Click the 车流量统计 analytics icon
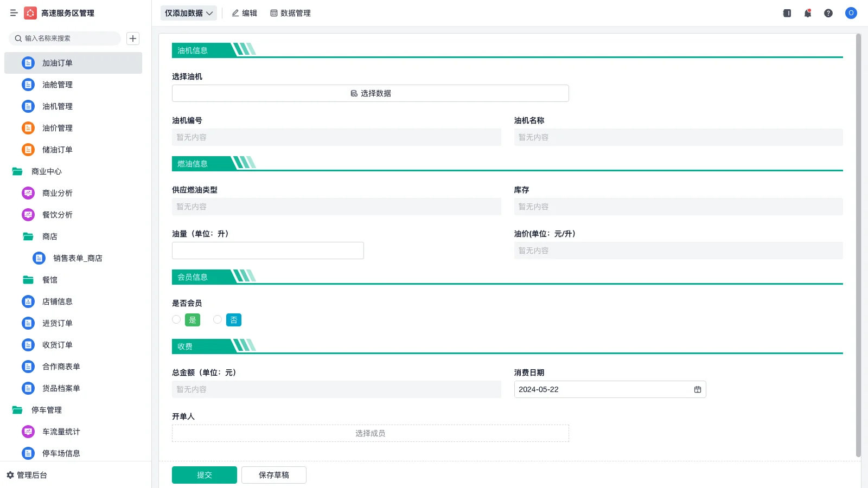The width and height of the screenshot is (868, 488). point(28,432)
